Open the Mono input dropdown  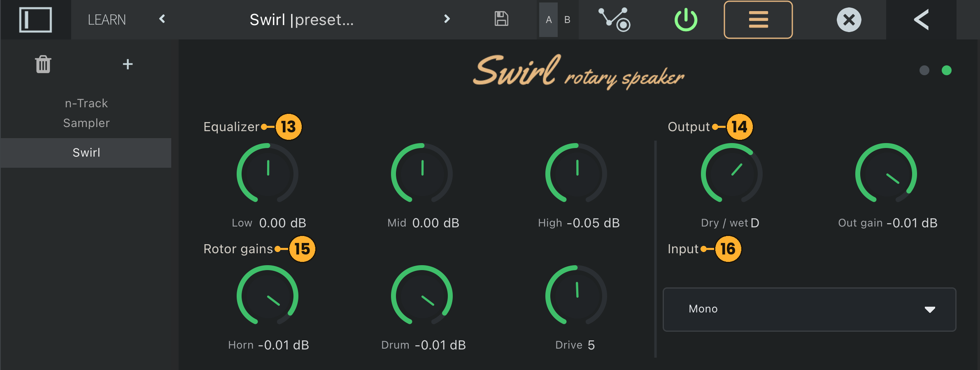point(809,309)
